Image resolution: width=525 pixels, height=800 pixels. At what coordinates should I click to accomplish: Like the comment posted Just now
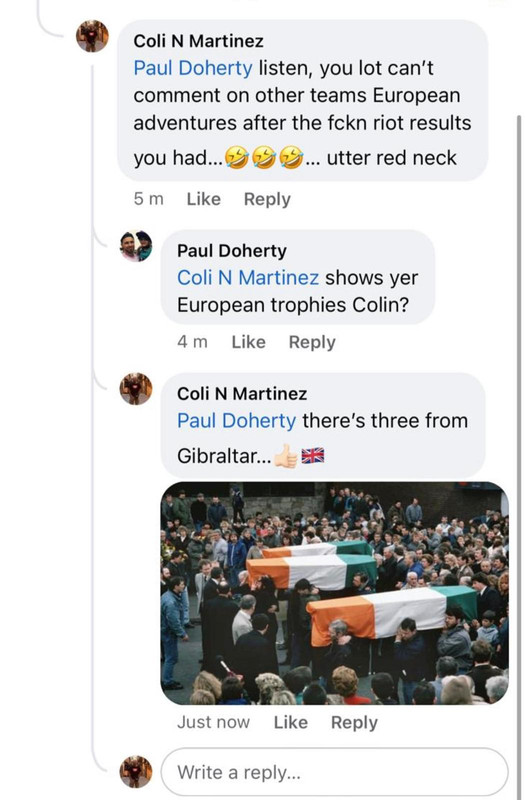click(x=291, y=722)
